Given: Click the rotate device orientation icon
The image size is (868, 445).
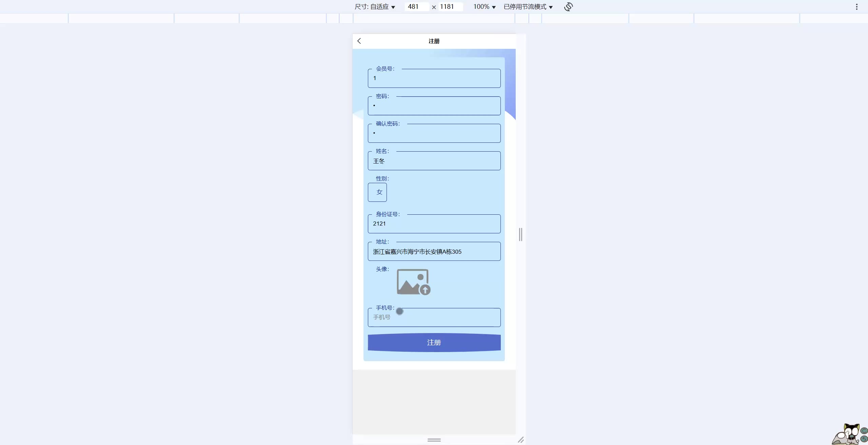Looking at the screenshot, I should click(x=568, y=7).
